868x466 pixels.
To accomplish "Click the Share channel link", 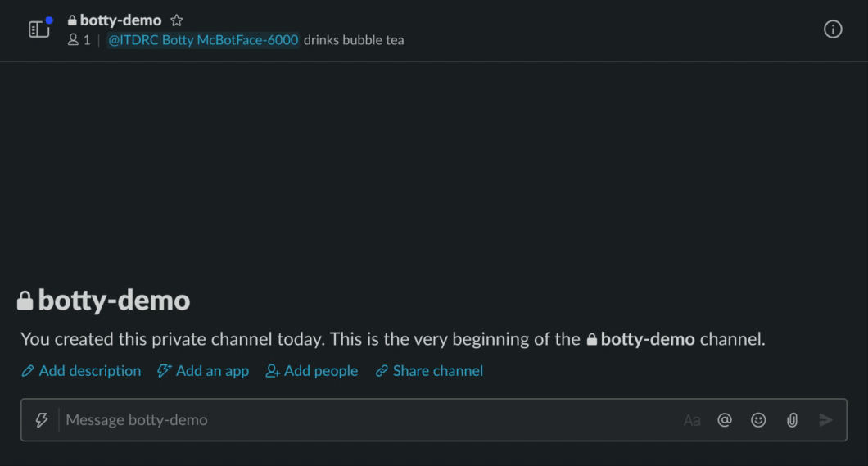I will [x=429, y=371].
